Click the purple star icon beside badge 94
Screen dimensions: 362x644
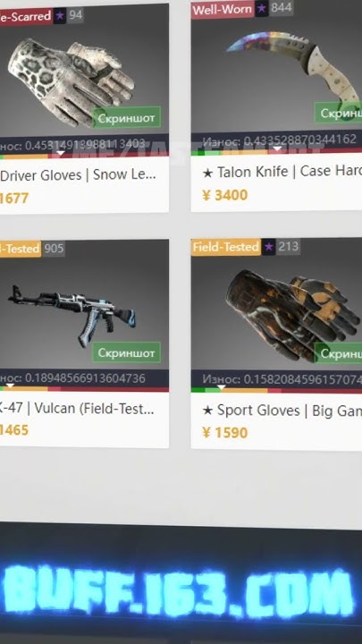click(x=60, y=16)
